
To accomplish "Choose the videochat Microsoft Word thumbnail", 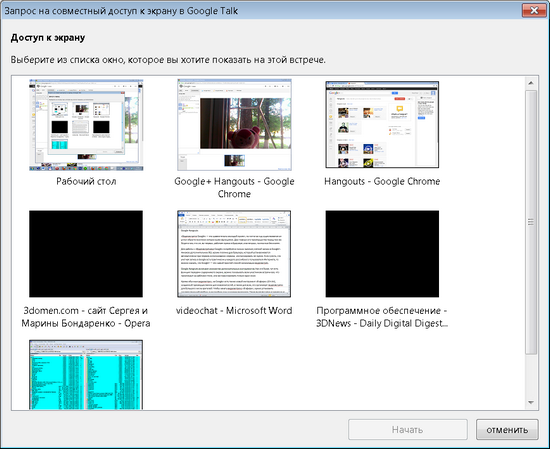I will [234, 254].
